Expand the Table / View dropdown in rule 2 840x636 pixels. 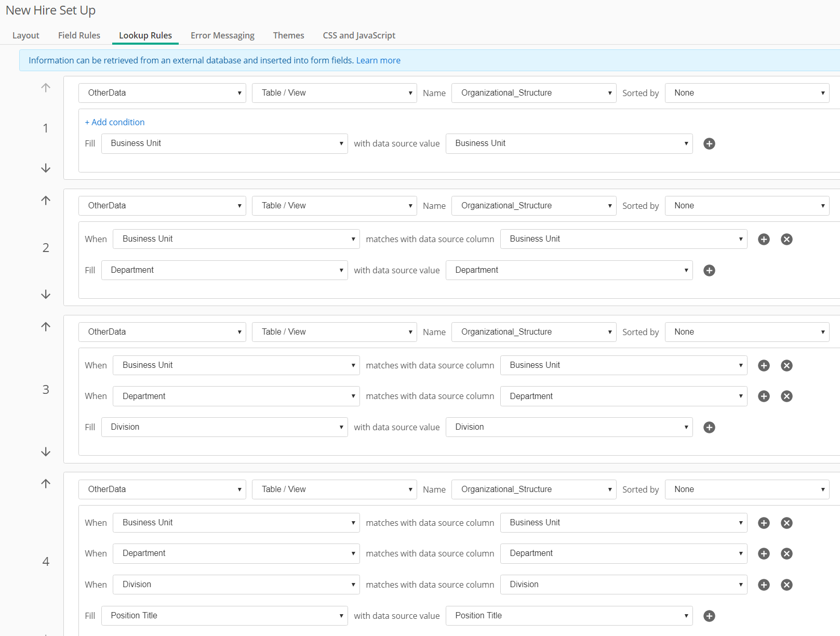coord(334,206)
